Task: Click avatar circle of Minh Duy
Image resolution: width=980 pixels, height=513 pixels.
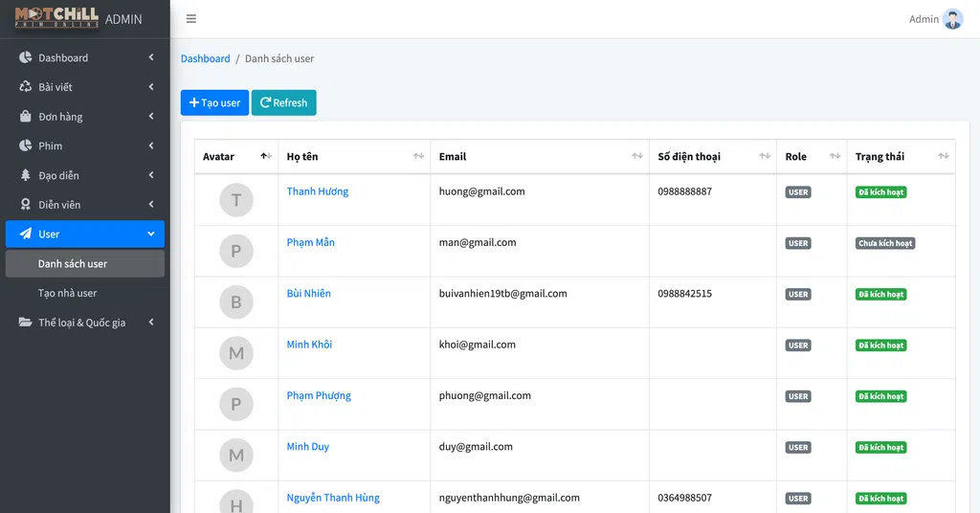Action: click(236, 455)
